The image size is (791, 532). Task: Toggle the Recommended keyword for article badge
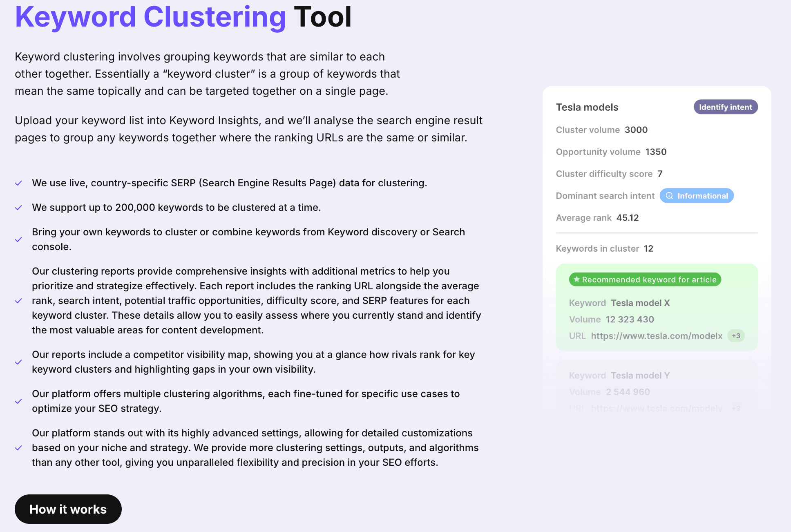645,279
